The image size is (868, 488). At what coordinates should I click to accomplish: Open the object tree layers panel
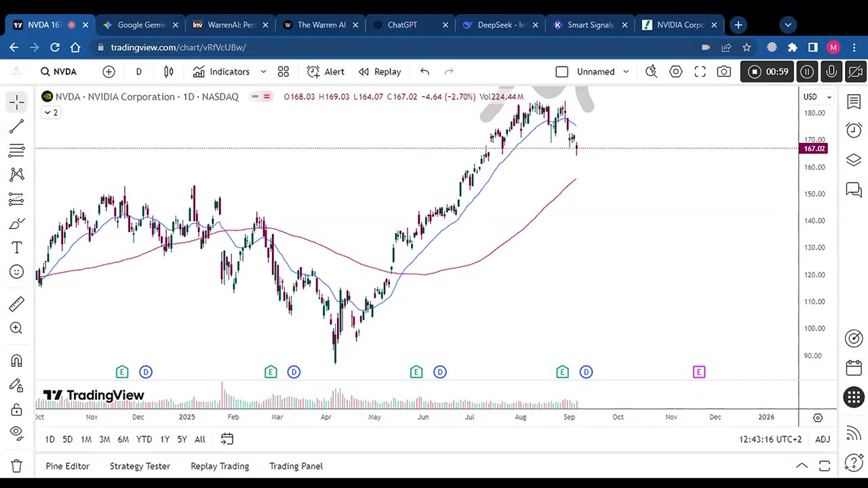(x=854, y=160)
